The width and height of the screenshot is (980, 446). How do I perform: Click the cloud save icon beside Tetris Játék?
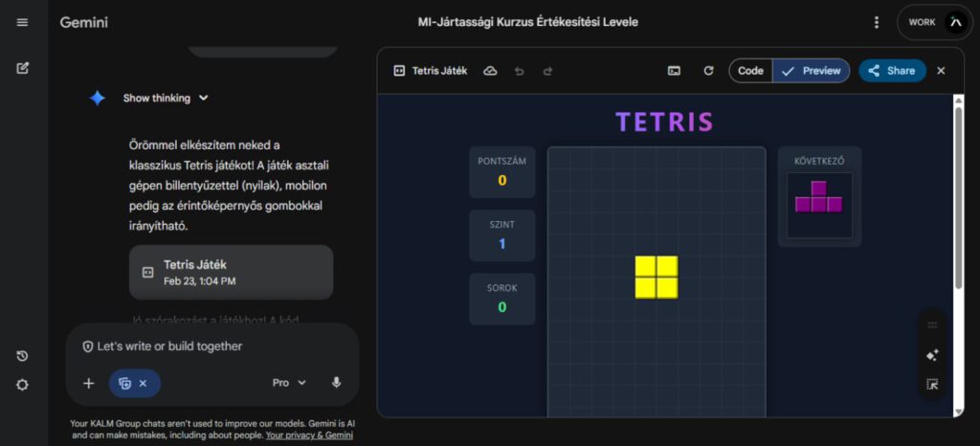tap(490, 71)
